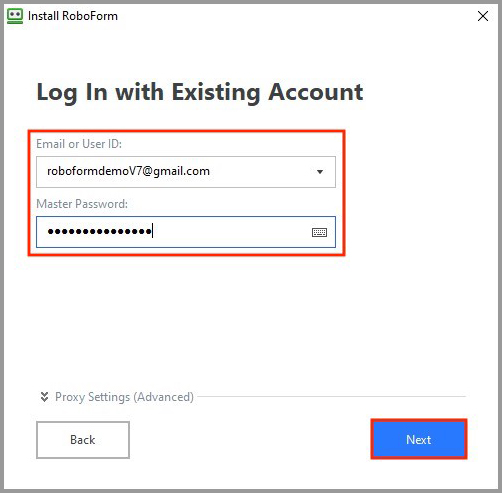Click the "Install RoboForm" title bar text
The image size is (502, 493).
pos(73,16)
